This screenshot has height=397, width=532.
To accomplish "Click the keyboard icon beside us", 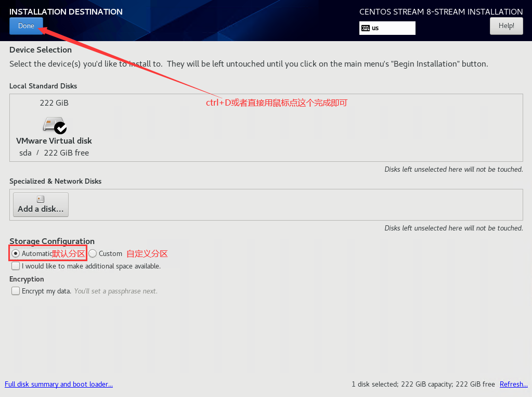I will click(366, 28).
